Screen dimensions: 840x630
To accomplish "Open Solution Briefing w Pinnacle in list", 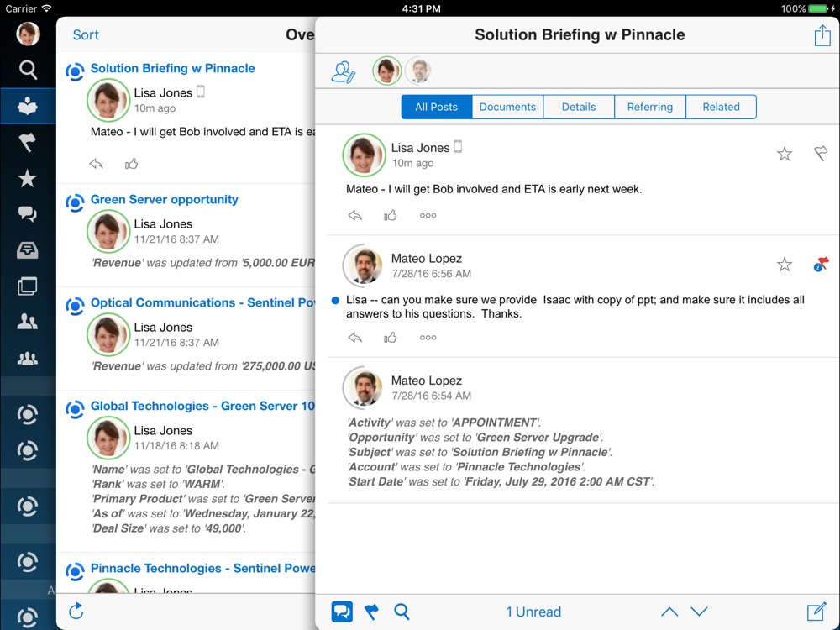I will point(172,68).
